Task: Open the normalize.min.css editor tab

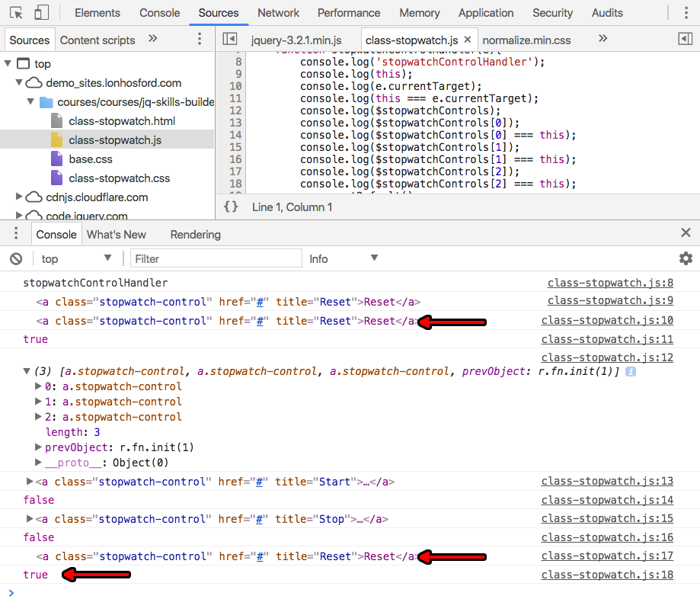Action: coord(526,40)
